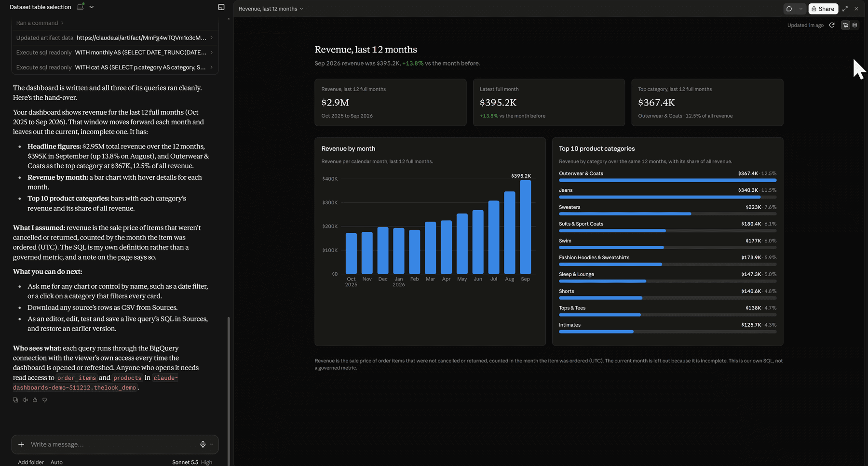Click the chat panel scrollbar
Viewport: 868px width, 466px height.
pos(229,390)
